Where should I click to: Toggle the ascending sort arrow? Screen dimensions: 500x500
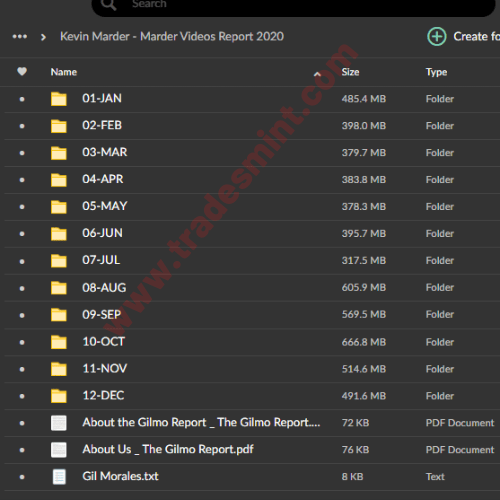coord(317,74)
